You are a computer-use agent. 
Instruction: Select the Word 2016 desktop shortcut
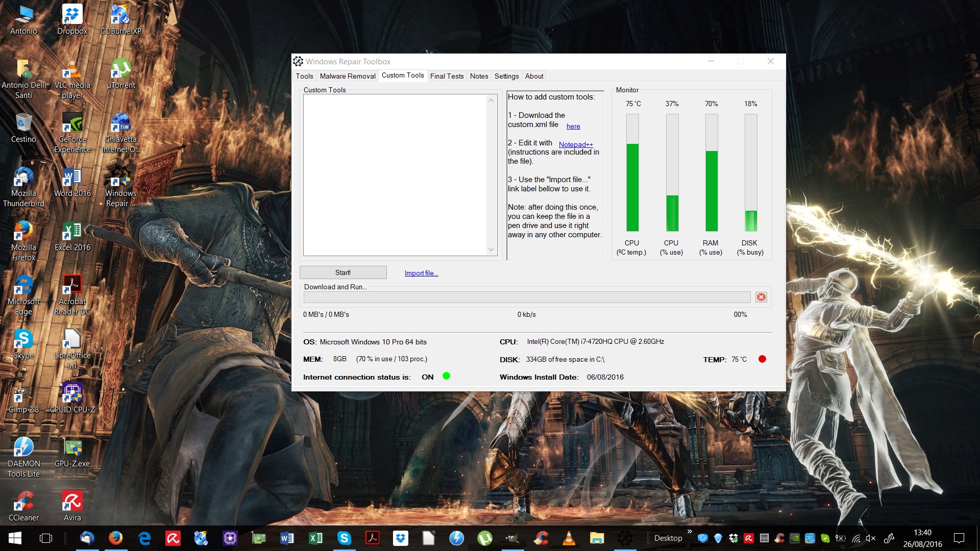click(72, 182)
